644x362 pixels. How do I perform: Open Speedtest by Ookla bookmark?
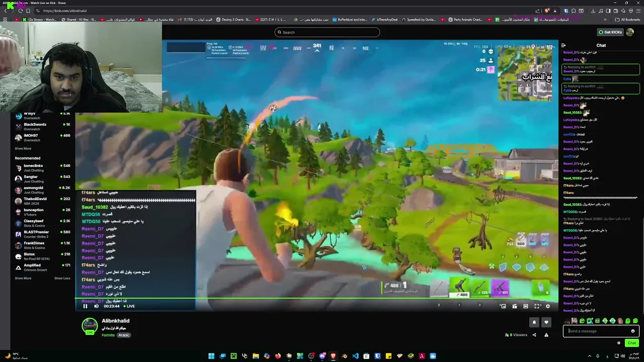pyautogui.click(x=419, y=20)
